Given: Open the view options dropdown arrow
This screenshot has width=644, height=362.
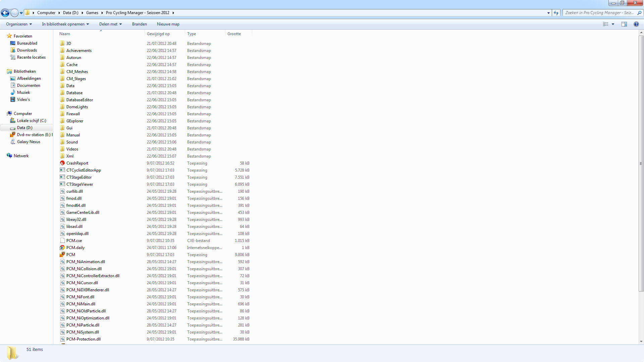Looking at the screenshot, I should 613,24.
